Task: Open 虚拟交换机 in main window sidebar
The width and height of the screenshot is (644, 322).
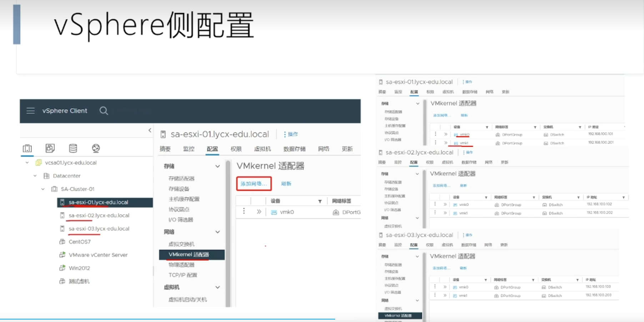Action: [181, 244]
